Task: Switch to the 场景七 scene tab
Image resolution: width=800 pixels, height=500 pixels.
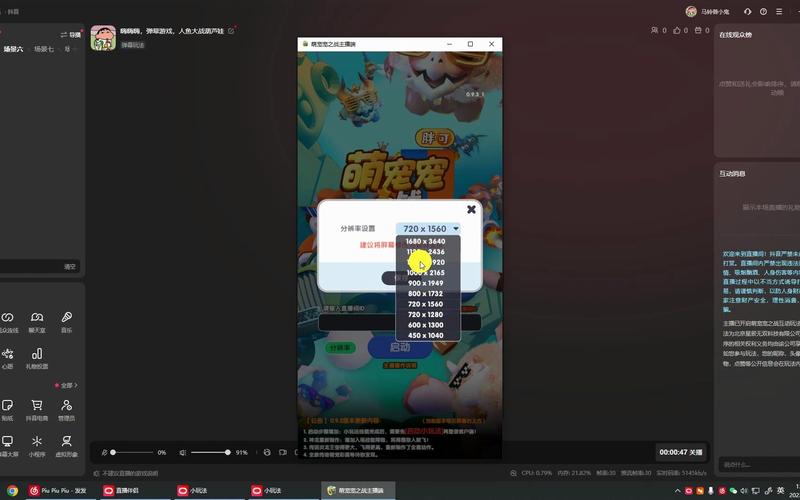Action: [x=43, y=49]
